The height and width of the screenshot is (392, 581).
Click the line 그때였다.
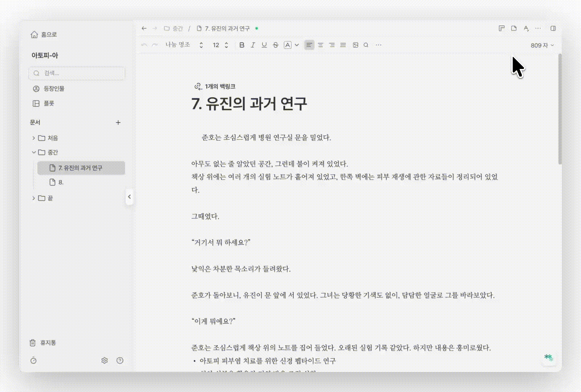point(205,216)
